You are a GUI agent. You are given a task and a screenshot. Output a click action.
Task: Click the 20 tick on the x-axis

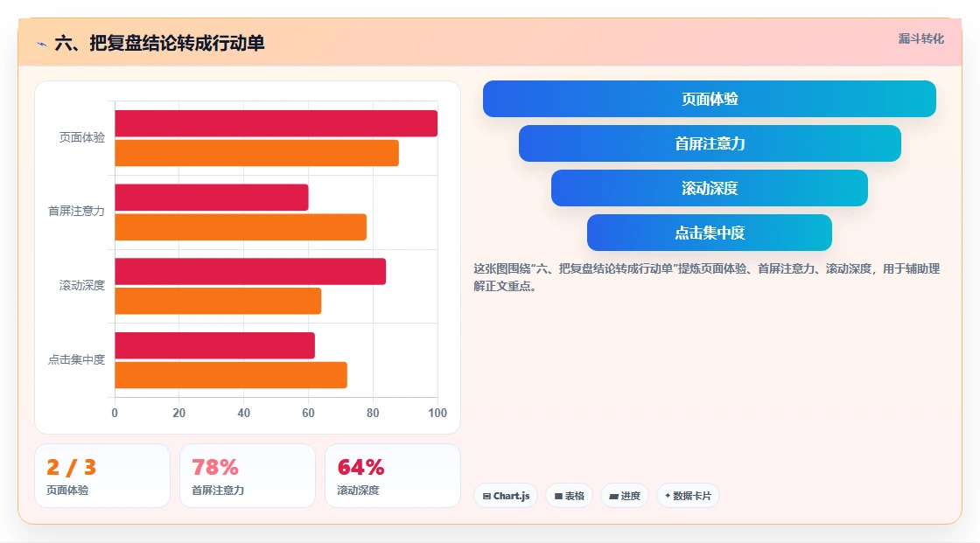pyautogui.click(x=178, y=413)
